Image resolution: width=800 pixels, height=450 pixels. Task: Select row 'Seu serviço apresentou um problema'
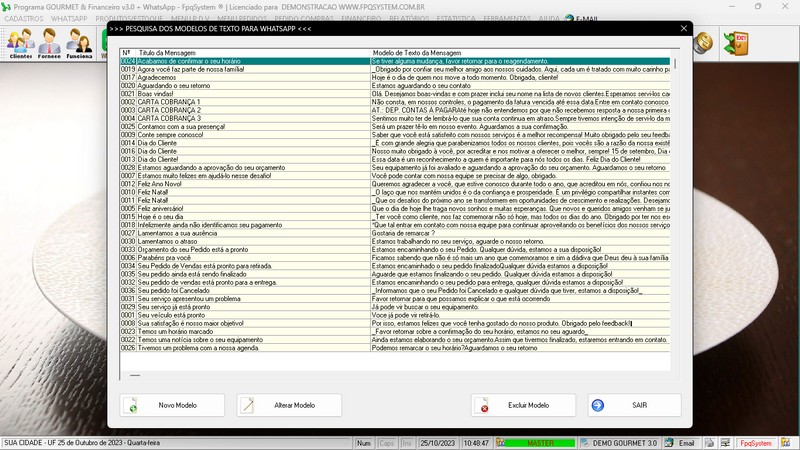(395, 299)
